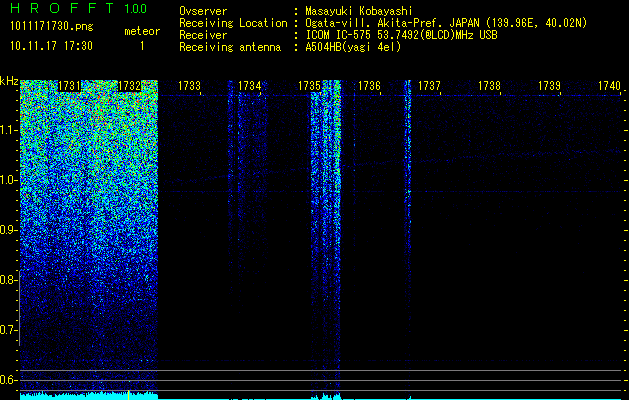Select the filename 1011171730.png
The height and width of the screenshot is (400, 629).
[x=52, y=27]
